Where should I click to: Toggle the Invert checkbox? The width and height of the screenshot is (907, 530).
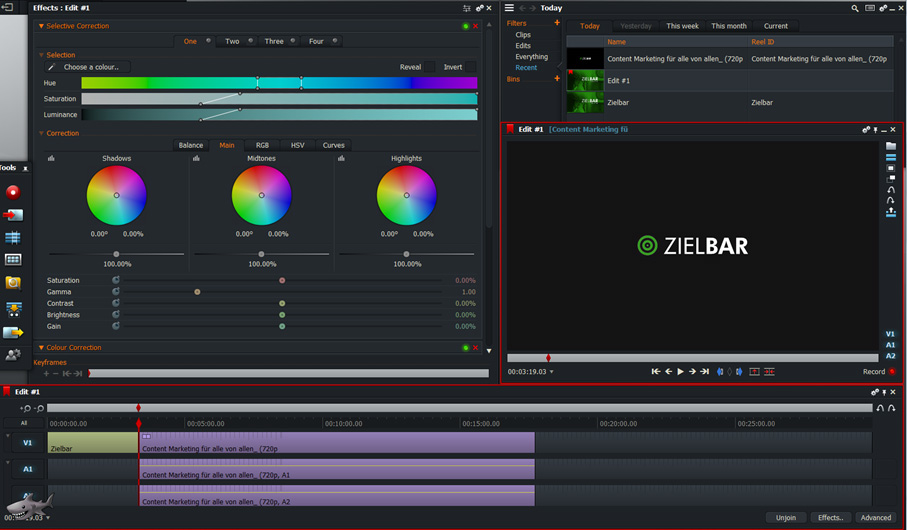[471, 67]
